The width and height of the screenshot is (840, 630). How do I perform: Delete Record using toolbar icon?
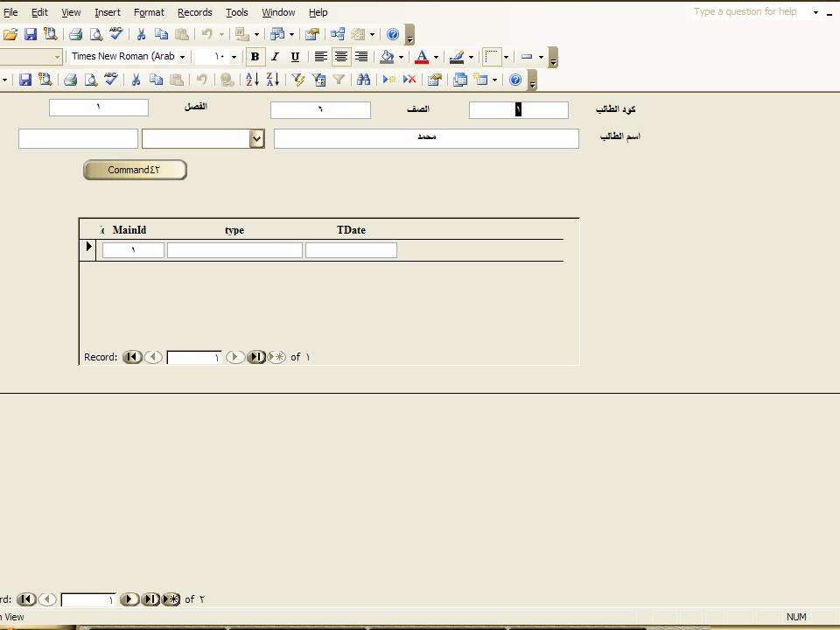point(409,80)
